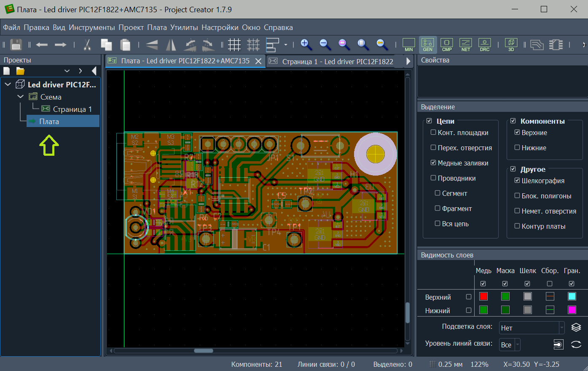Switch to MIN display mode
The height and width of the screenshot is (371, 588).
point(409,45)
